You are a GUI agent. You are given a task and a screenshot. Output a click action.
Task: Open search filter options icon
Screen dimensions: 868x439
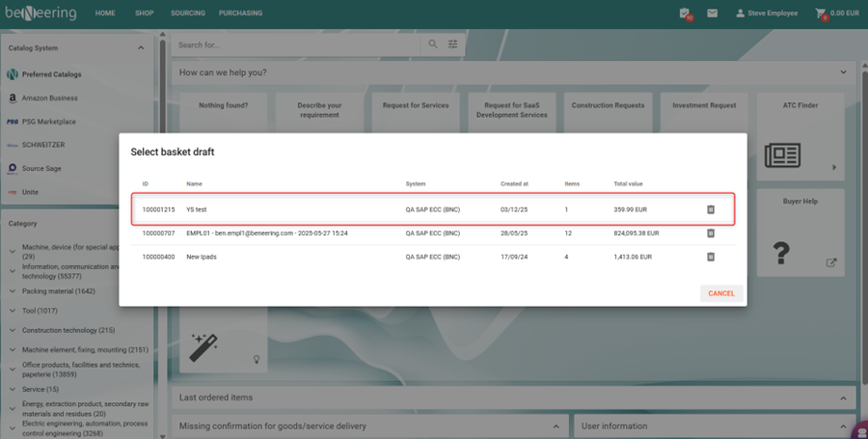(x=453, y=44)
